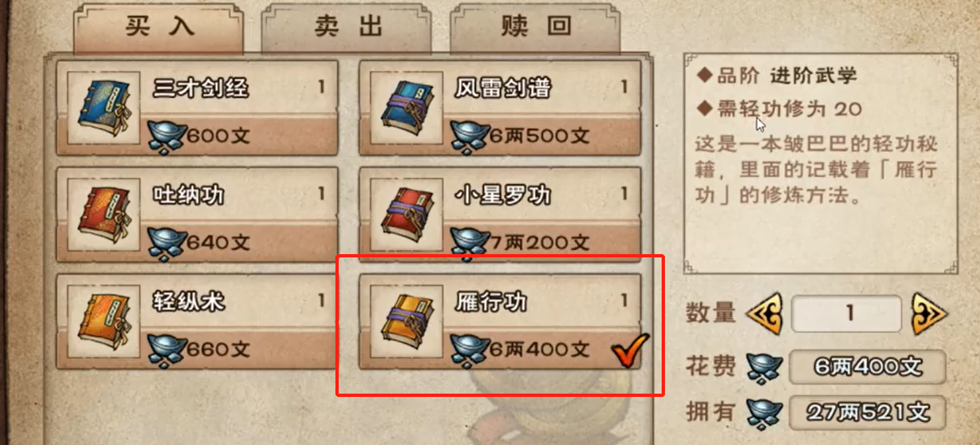Screen dimensions: 980x445
Task: Select the orange 轻纵术 manual icon
Action: pos(104,321)
